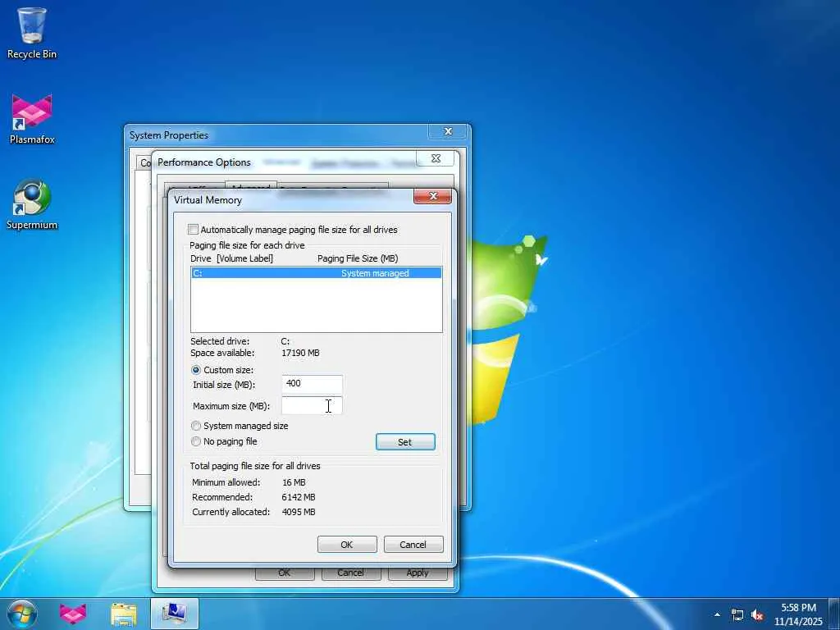Viewport: 840px width, 630px height.
Task: Open the Windows Start menu orb
Action: tap(22, 614)
